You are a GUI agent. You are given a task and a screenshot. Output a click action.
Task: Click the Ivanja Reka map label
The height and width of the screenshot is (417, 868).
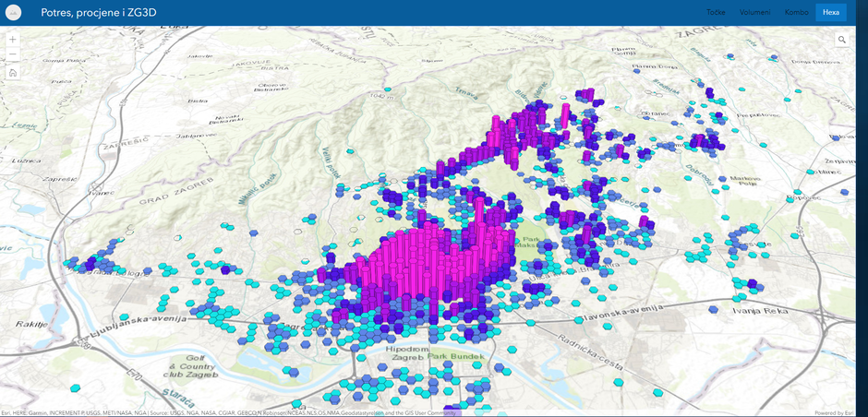click(x=763, y=312)
